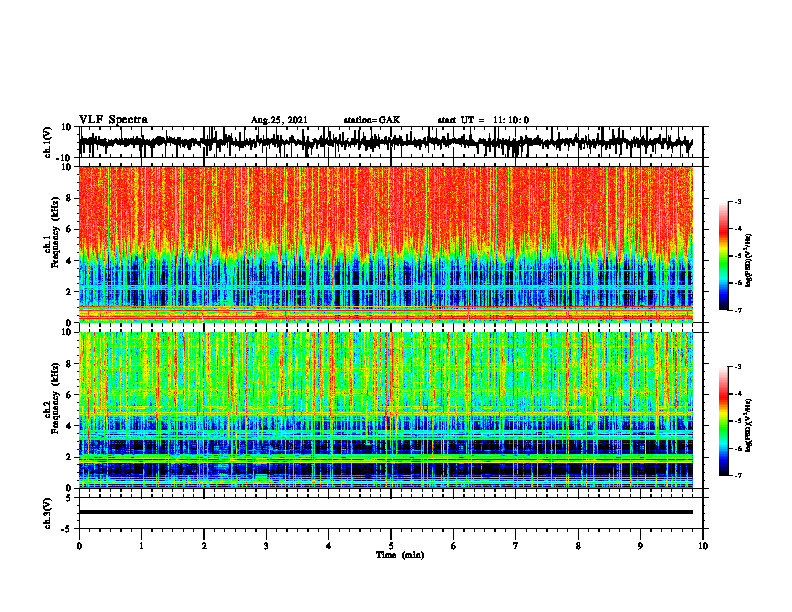Click the 6 kHz tick label of ch.2 spectrogram
792x612 pixels.
69,395
